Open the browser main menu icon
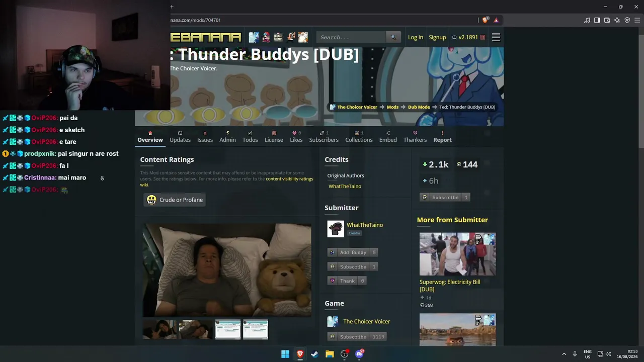Screen dimensions: 644x362 pos(637,20)
